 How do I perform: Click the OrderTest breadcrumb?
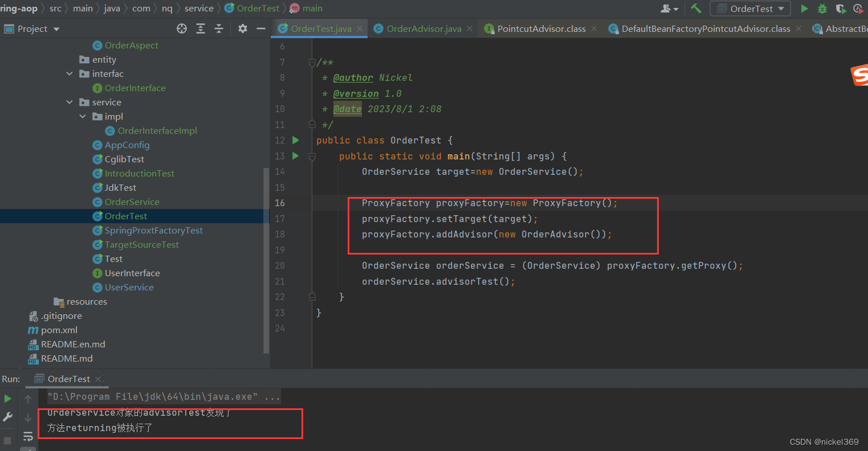click(252, 8)
